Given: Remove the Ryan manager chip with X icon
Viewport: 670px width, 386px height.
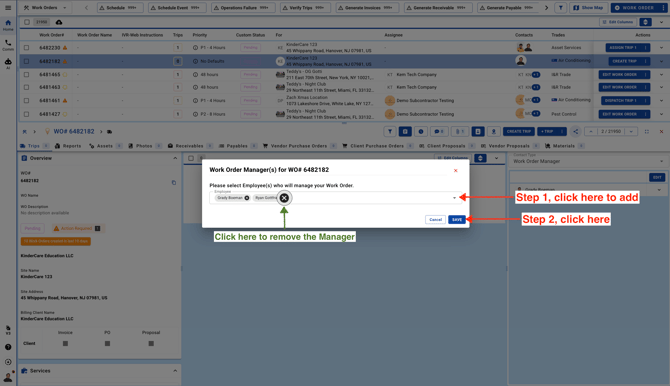Looking at the screenshot, I should click(284, 198).
